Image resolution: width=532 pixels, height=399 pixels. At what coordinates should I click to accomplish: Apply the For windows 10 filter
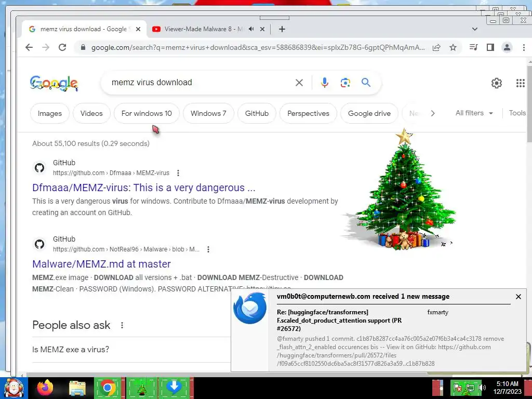(x=147, y=113)
